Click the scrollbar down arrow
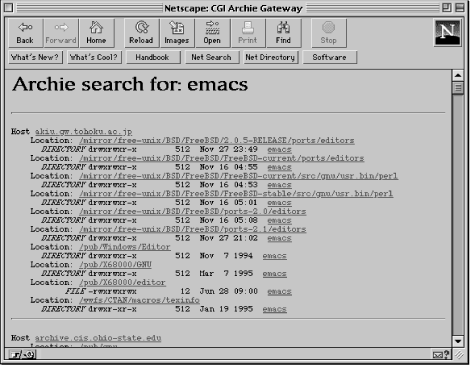 pos(458,341)
